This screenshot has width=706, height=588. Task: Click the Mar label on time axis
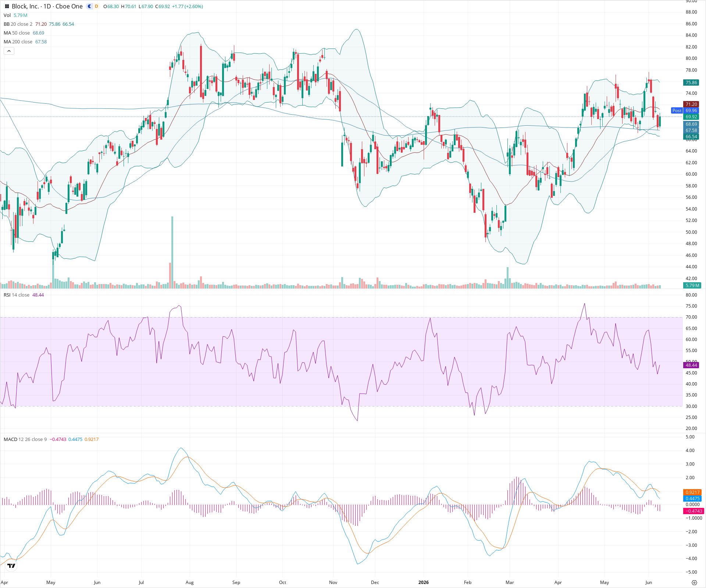(x=510, y=582)
